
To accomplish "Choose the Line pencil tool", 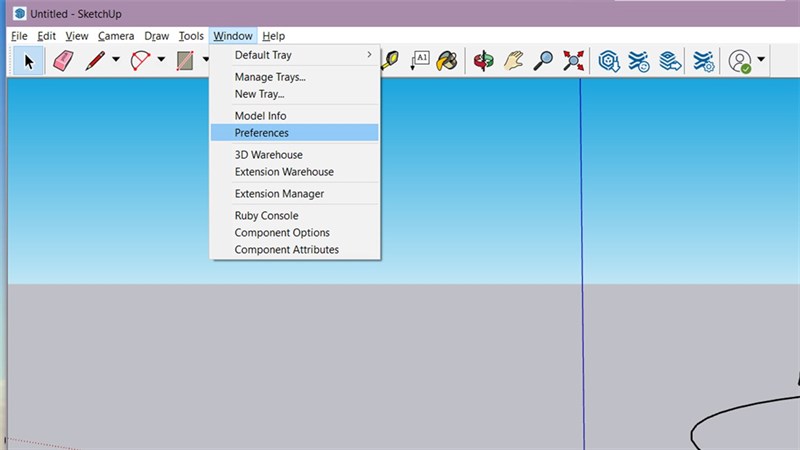I will click(95, 61).
